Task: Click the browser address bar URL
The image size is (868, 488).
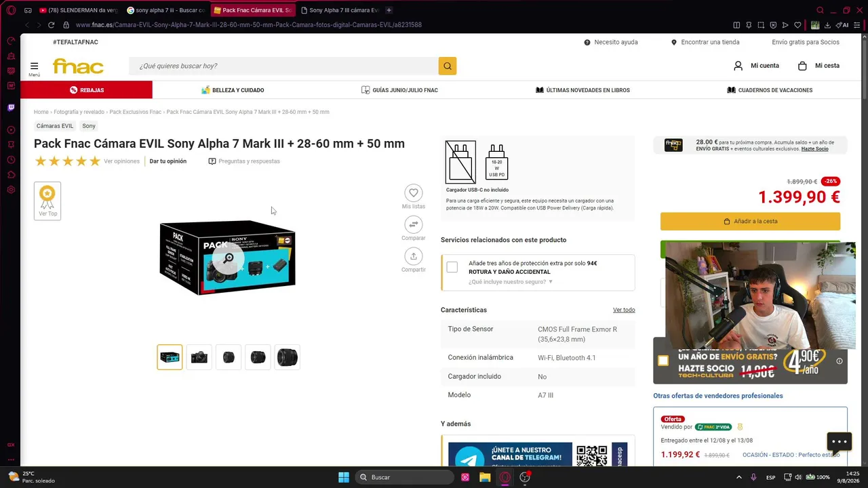Action: point(249,25)
